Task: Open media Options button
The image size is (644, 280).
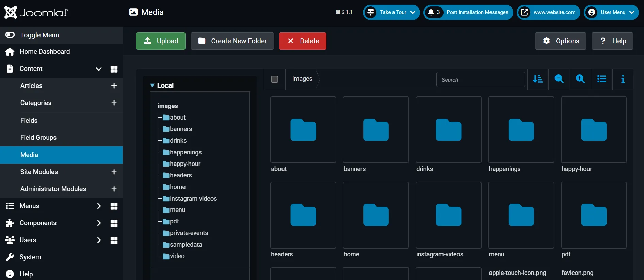Action: (561, 41)
